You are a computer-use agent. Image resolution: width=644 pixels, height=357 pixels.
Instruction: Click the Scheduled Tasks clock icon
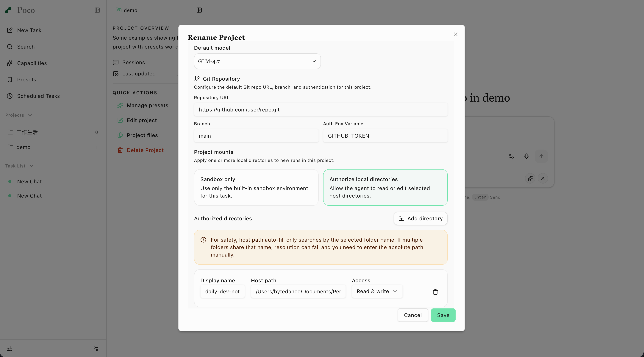tap(10, 96)
